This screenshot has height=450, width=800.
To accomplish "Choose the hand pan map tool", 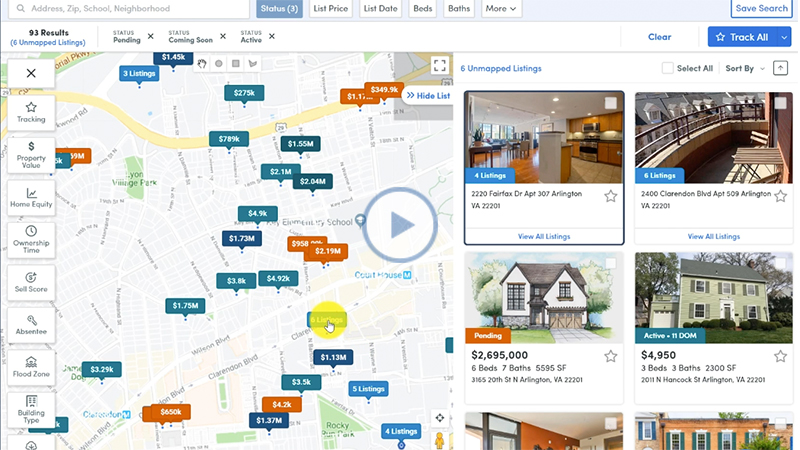I will 202,64.
